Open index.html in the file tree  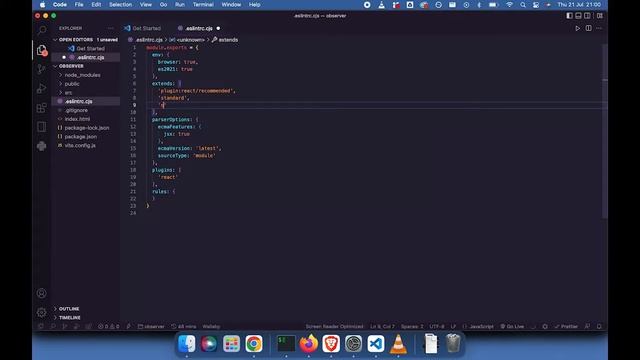(77, 119)
